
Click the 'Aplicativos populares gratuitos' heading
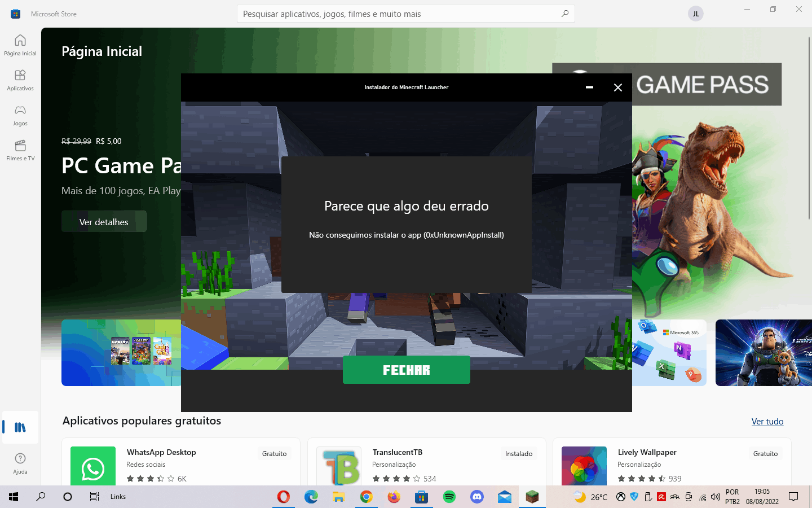(x=142, y=421)
